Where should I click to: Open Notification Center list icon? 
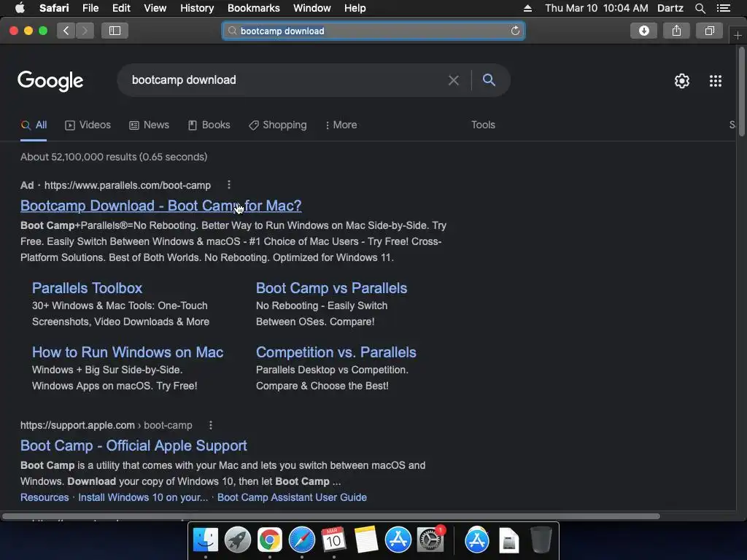[x=723, y=8]
